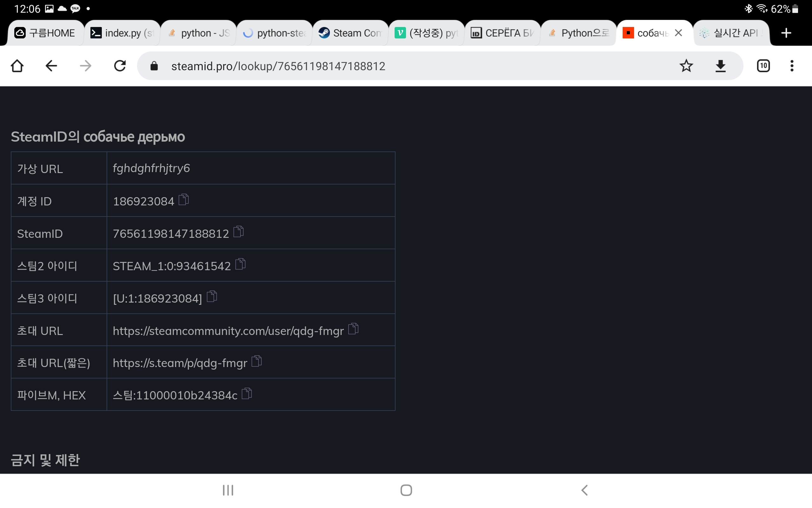
Task: Tap the Android back navigation button
Action: 584,490
